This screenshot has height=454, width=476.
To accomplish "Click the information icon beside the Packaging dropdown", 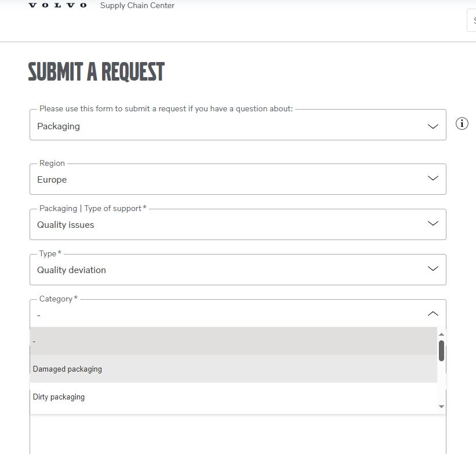I will pyautogui.click(x=462, y=124).
